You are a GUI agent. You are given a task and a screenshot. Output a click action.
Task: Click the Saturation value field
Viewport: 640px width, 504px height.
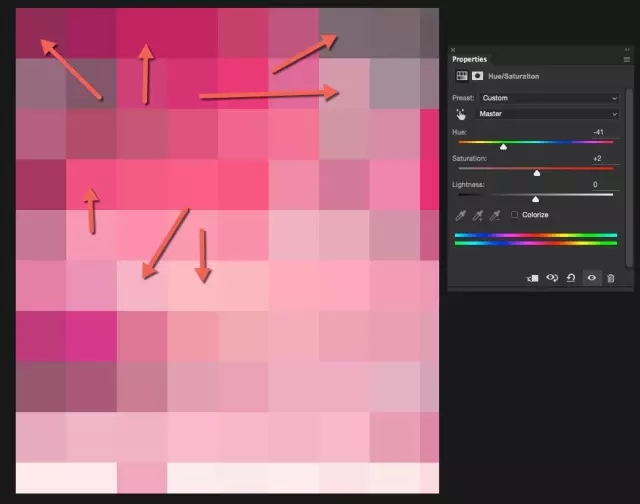pos(605,158)
